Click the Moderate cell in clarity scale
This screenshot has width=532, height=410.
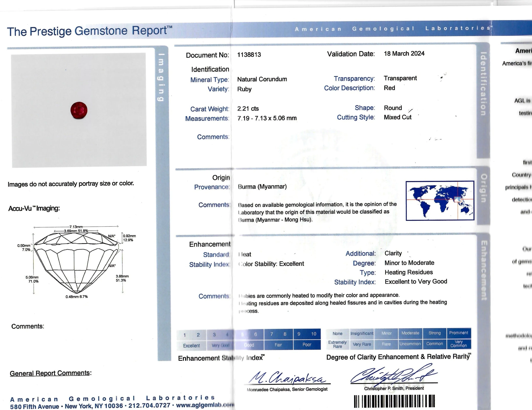coord(411,333)
